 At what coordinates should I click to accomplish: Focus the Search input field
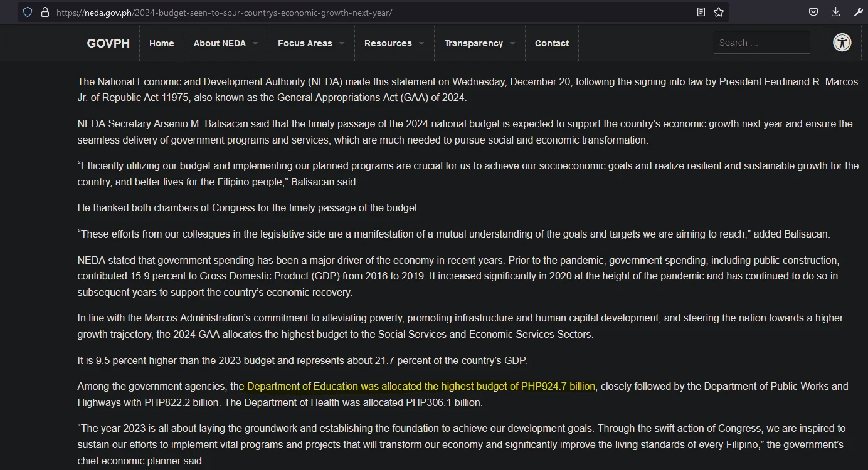point(762,43)
